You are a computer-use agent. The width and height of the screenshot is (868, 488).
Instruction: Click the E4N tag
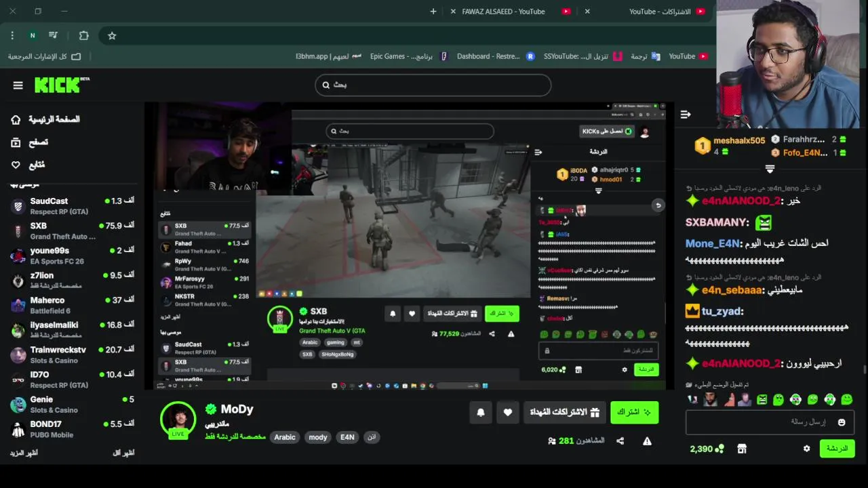pos(347,437)
